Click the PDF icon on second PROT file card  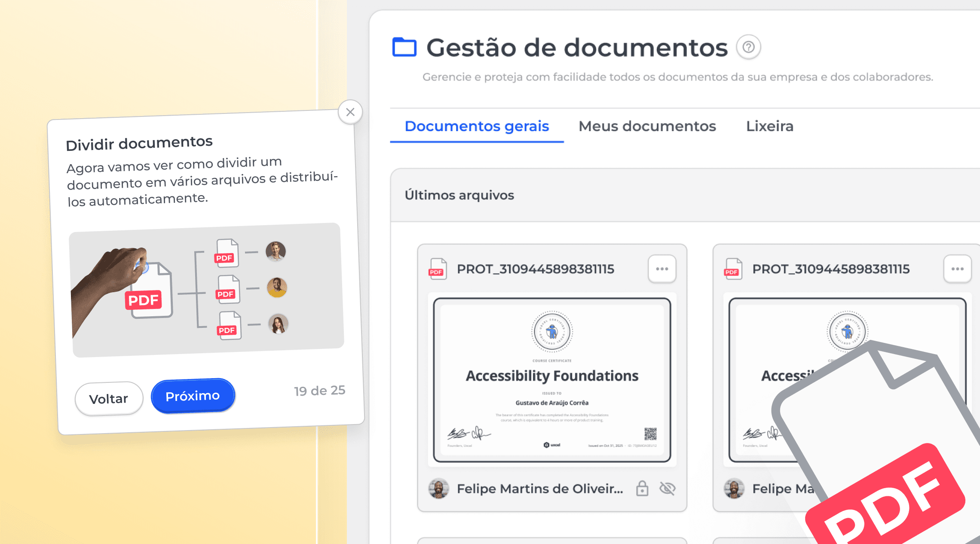point(733,269)
